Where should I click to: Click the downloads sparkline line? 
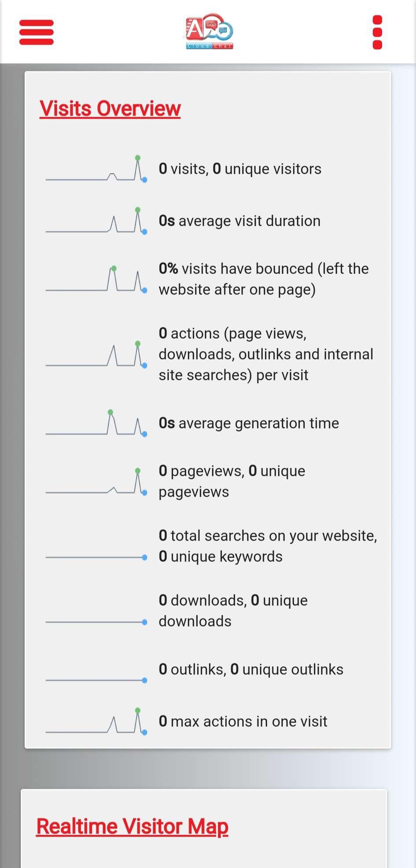(96, 622)
